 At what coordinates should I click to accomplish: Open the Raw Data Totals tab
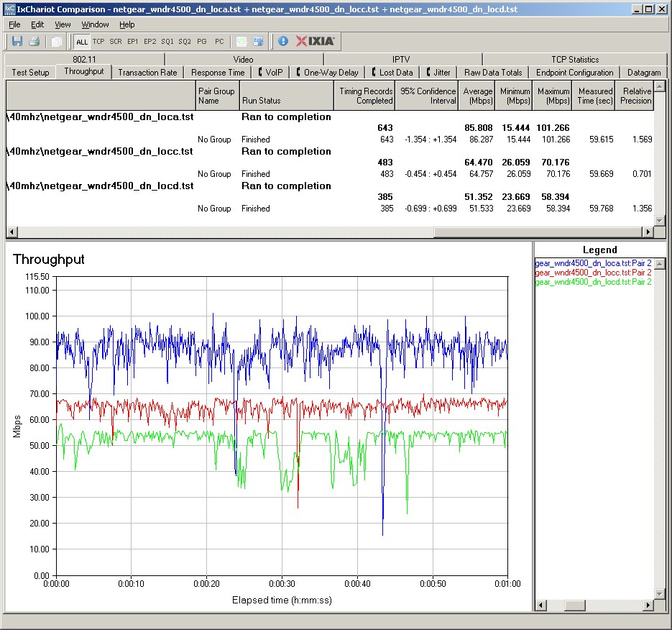pyautogui.click(x=493, y=73)
